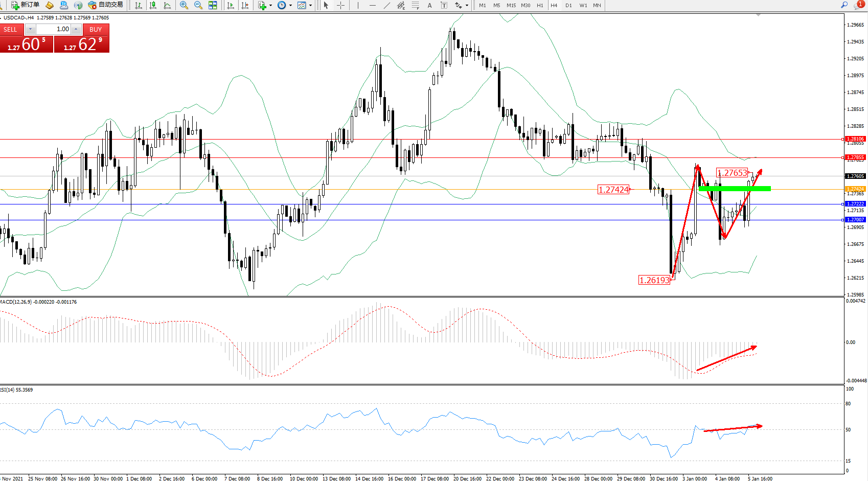The height and width of the screenshot is (481, 868).
Task: Select the Fibonacci retracement tool
Action: [416, 5]
